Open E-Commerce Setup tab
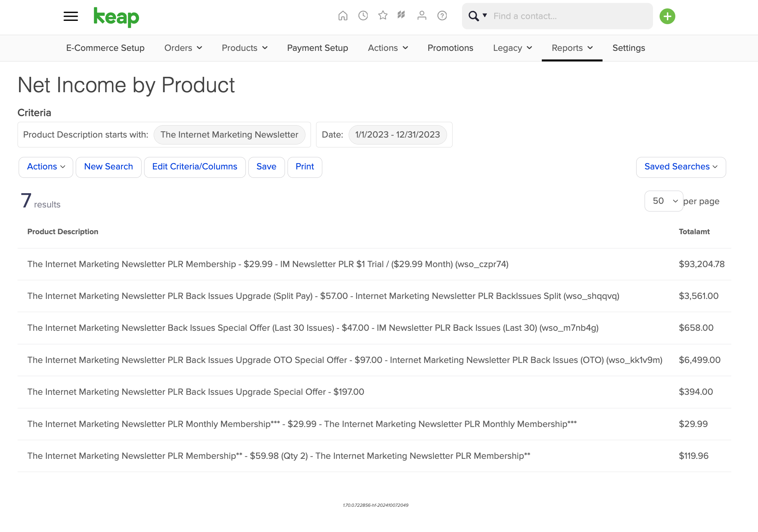This screenshot has width=758, height=532. 105,48
